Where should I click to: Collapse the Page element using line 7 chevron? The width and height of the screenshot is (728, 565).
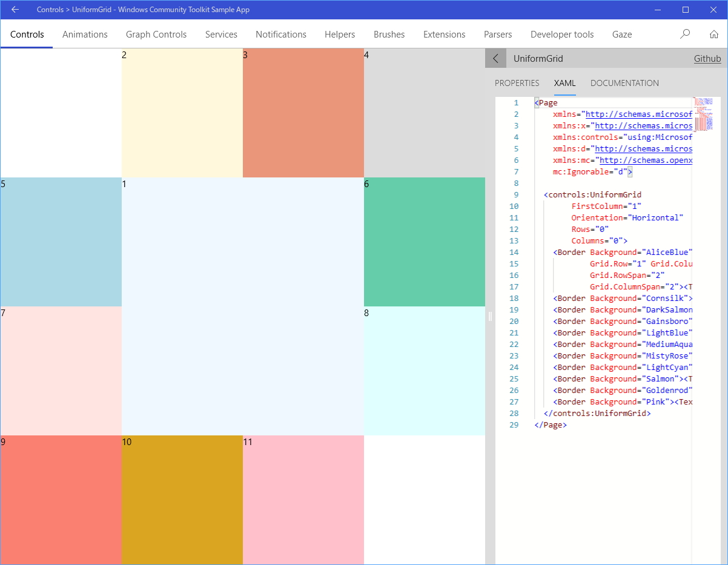coord(630,171)
